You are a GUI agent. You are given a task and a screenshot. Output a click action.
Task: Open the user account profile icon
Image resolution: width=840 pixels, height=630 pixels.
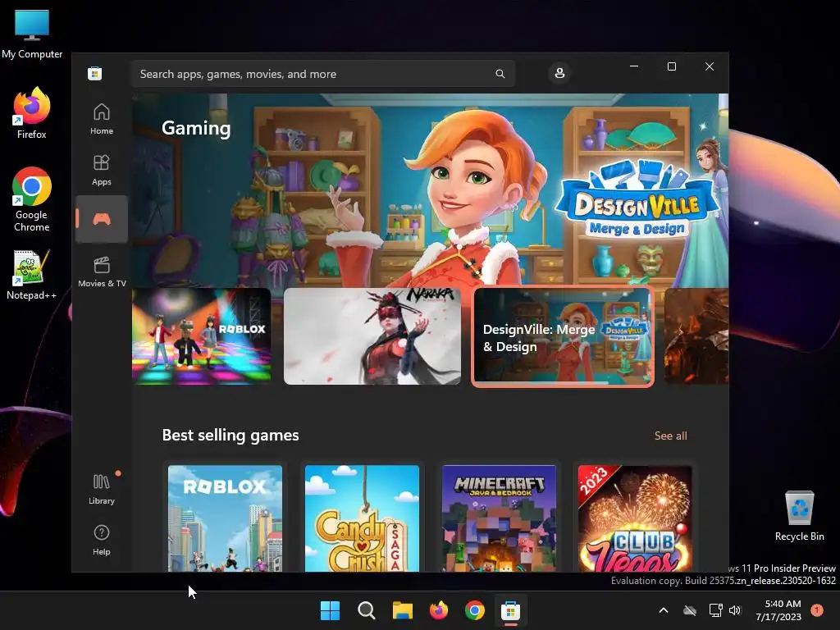pyautogui.click(x=559, y=73)
